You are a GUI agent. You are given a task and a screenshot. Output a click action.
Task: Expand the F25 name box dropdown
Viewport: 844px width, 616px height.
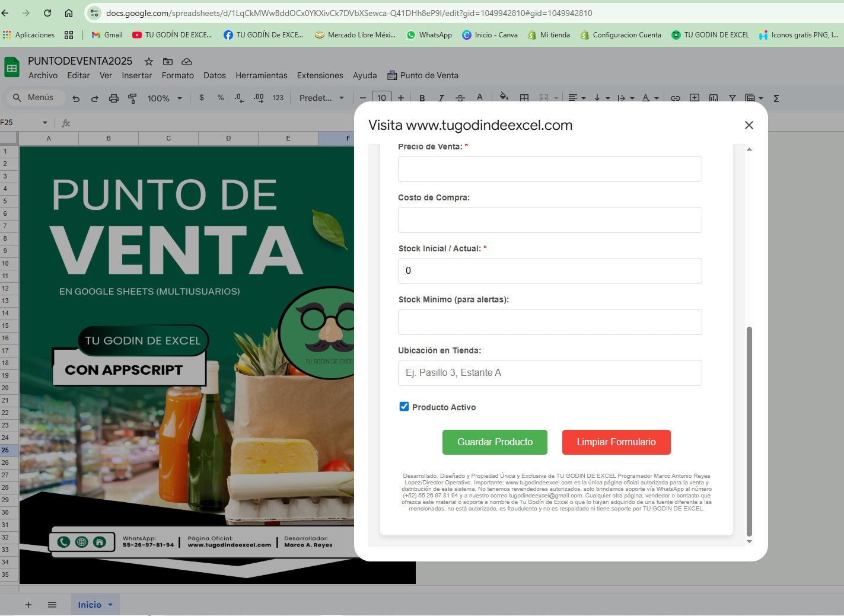click(45, 123)
